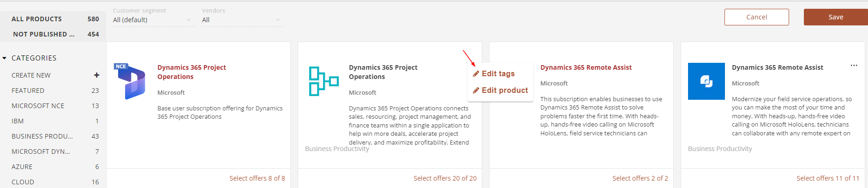Screen dimensions: 868x188
Task: Click the teal hierarchy Project Operations logo
Action: tap(324, 81)
